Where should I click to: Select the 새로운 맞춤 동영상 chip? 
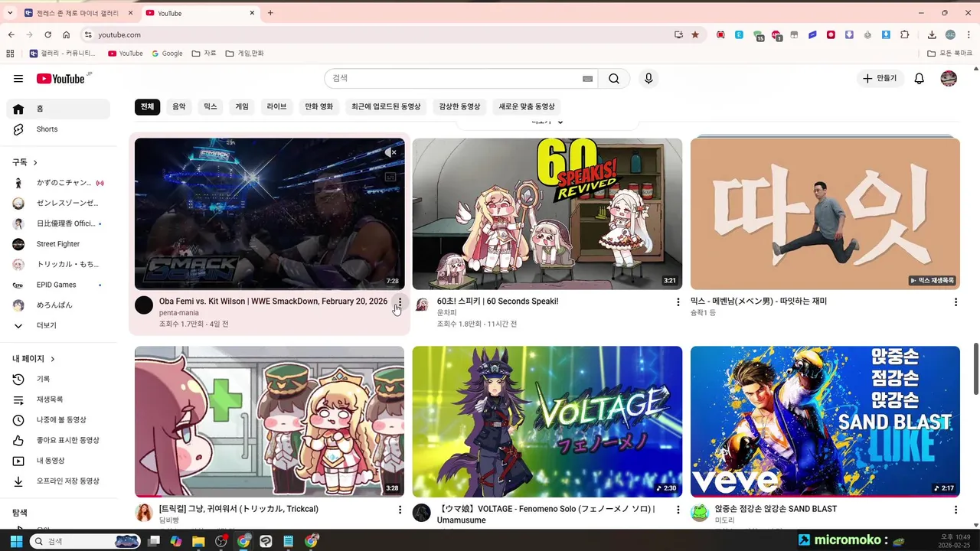[x=527, y=106]
